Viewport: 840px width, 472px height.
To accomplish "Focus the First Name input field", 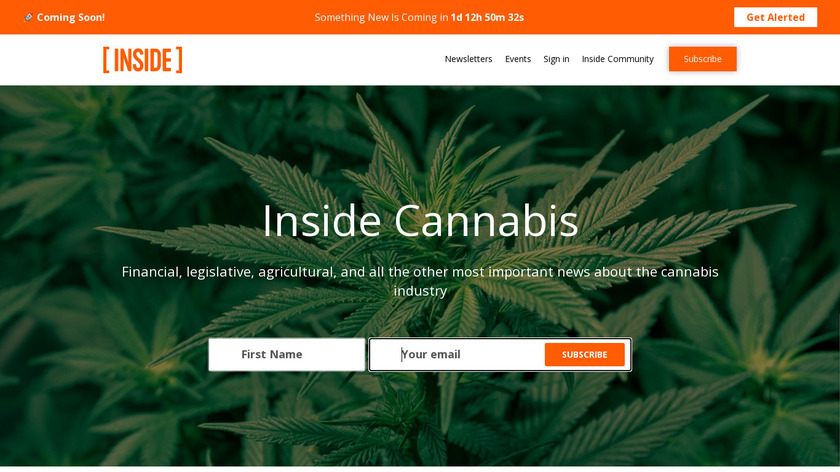I will [x=287, y=354].
